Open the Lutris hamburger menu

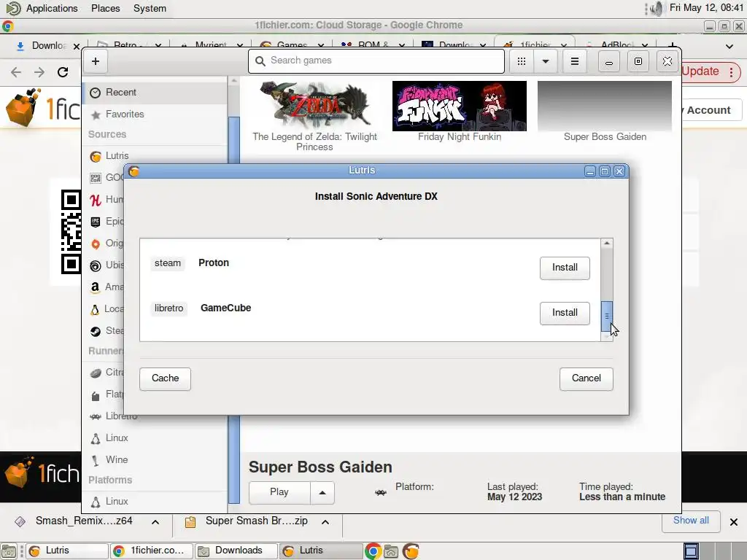[575, 61]
